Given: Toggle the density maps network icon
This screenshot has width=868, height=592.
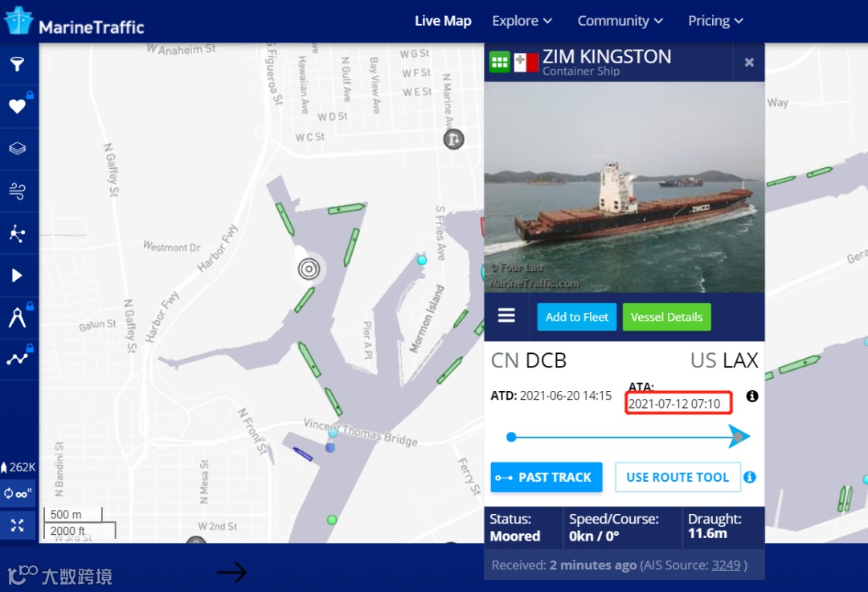Looking at the screenshot, I should pos(18,233).
